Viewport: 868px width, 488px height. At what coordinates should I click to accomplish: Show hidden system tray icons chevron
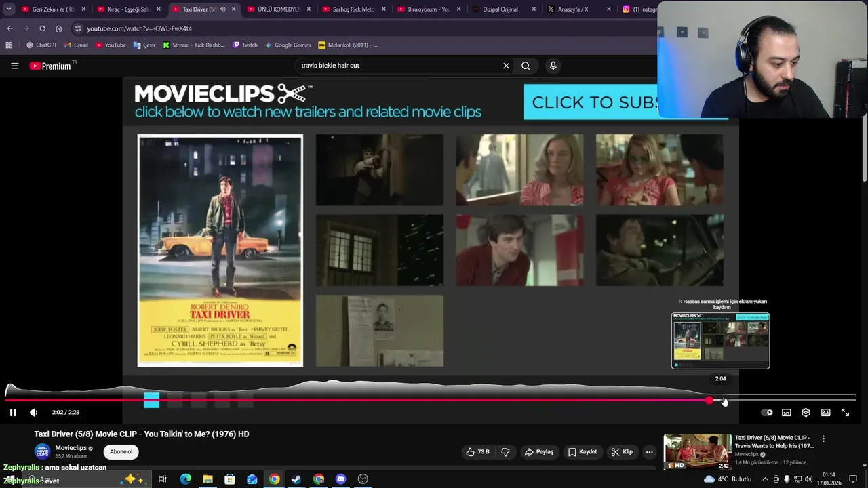pos(765,479)
